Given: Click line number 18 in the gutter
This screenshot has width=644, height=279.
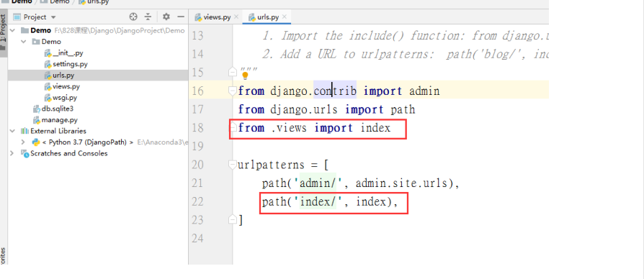Looking at the screenshot, I should 197,128.
